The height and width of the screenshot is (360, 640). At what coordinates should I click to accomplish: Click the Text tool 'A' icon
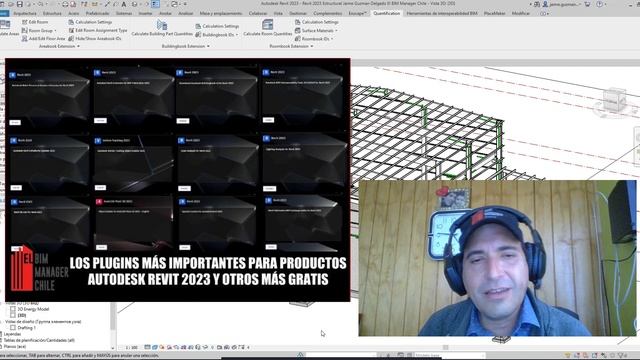click(124, 4)
